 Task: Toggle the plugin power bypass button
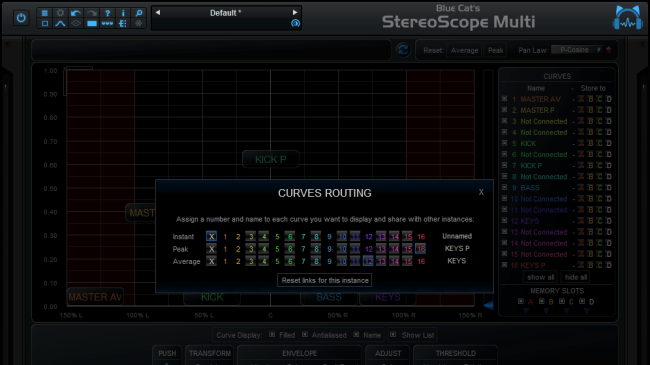point(21,18)
